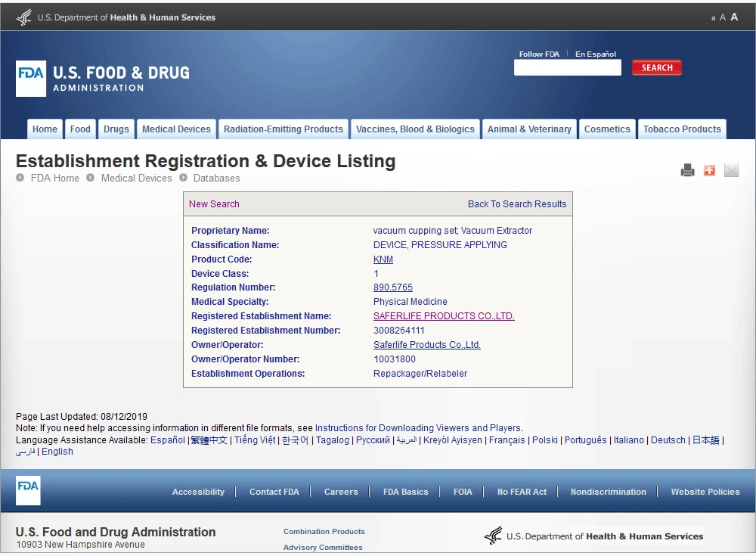This screenshot has width=756, height=556.
Task: Open product code KNM link
Action: [383, 259]
